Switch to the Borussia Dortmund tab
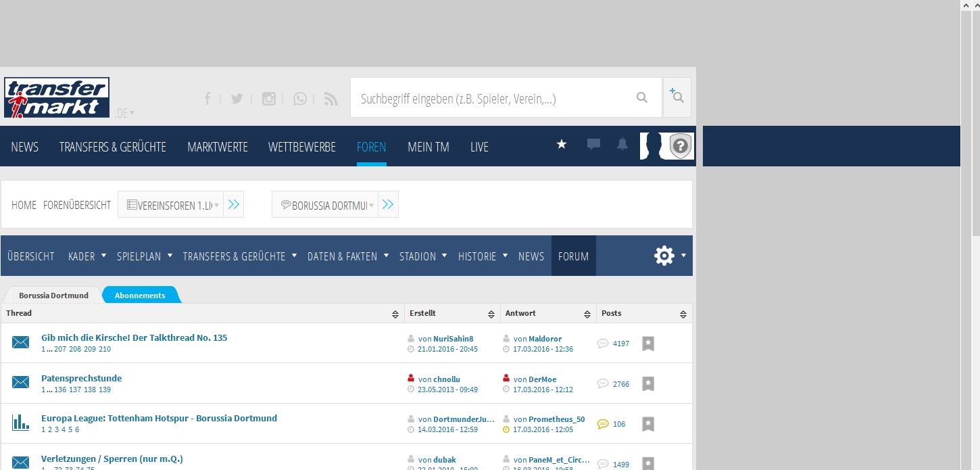Image resolution: width=980 pixels, height=470 pixels. 53,296
